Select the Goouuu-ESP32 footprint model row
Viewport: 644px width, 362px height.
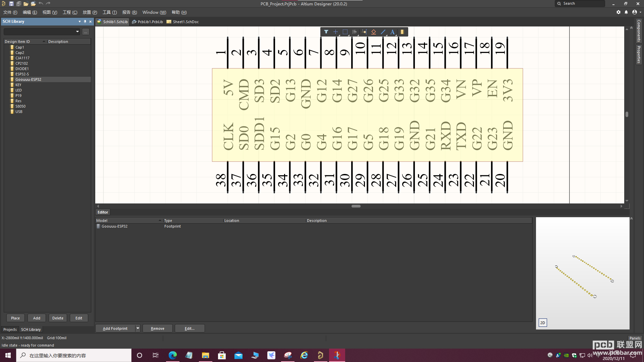click(314, 226)
